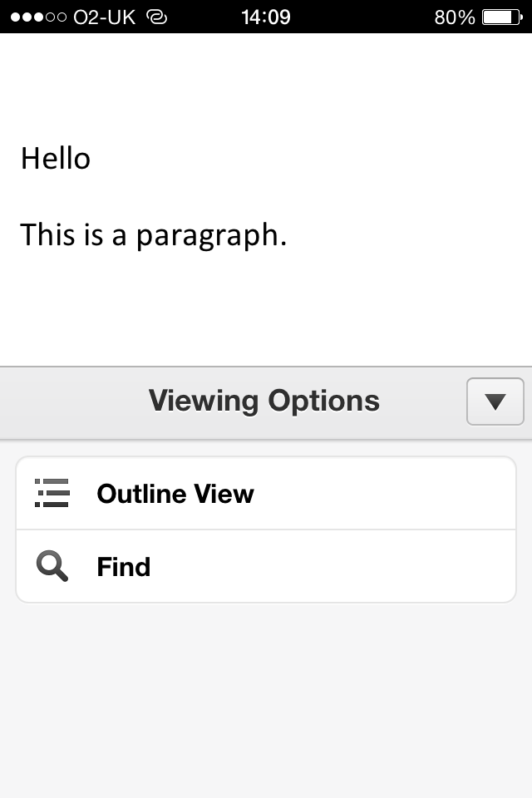Image resolution: width=532 pixels, height=798 pixels.
Task: Tap the 80% battery percentage
Action: click(x=454, y=17)
